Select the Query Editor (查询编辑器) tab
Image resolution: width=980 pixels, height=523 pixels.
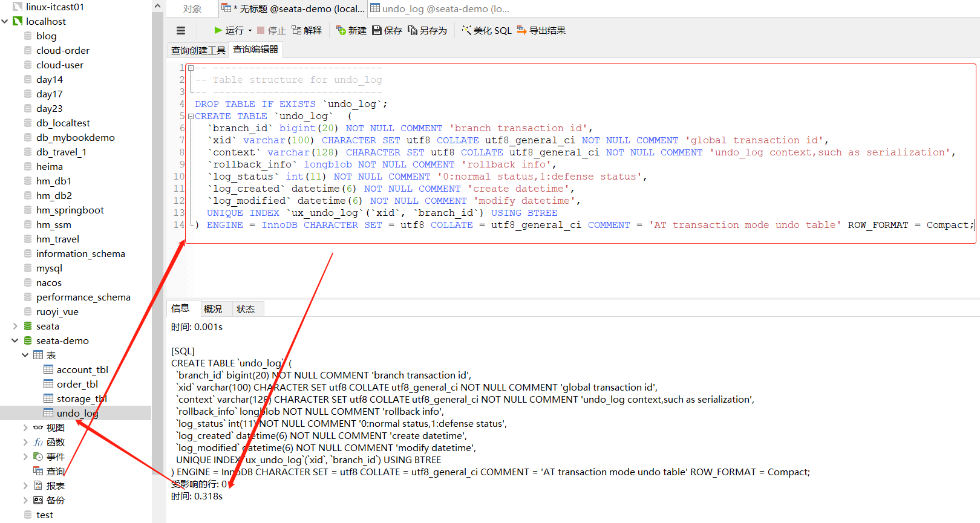point(256,50)
